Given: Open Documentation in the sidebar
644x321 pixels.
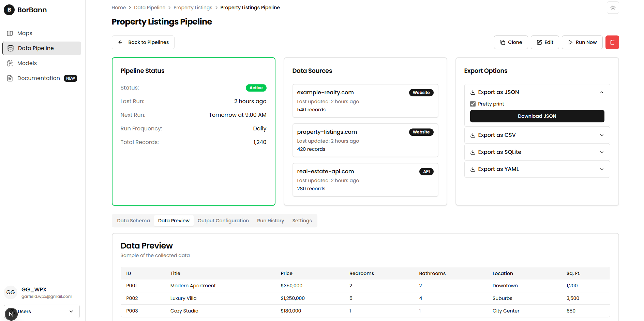Looking at the screenshot, I should (x=38, y=78).
